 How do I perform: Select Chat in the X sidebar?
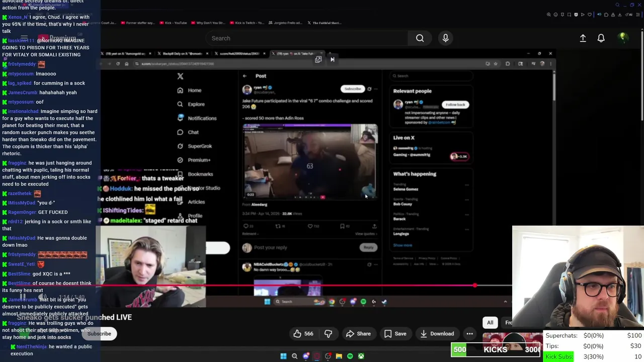(188, 132)
